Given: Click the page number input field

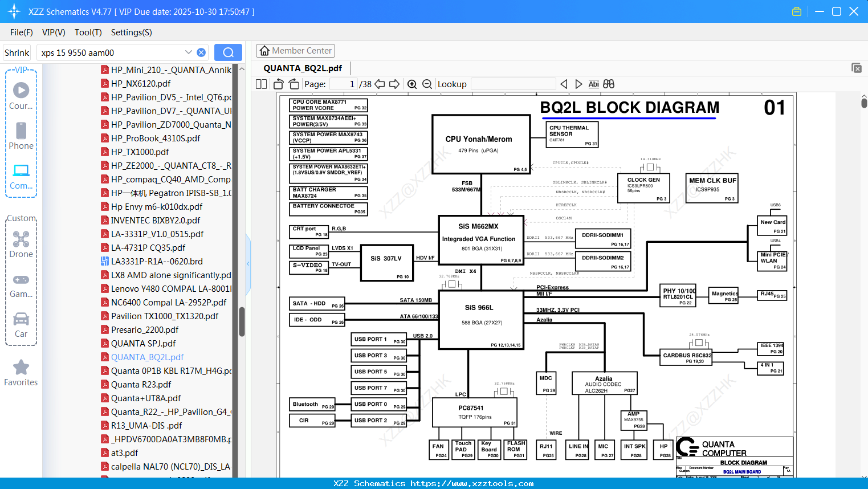Looking at the screenshot, I should 343,84.
